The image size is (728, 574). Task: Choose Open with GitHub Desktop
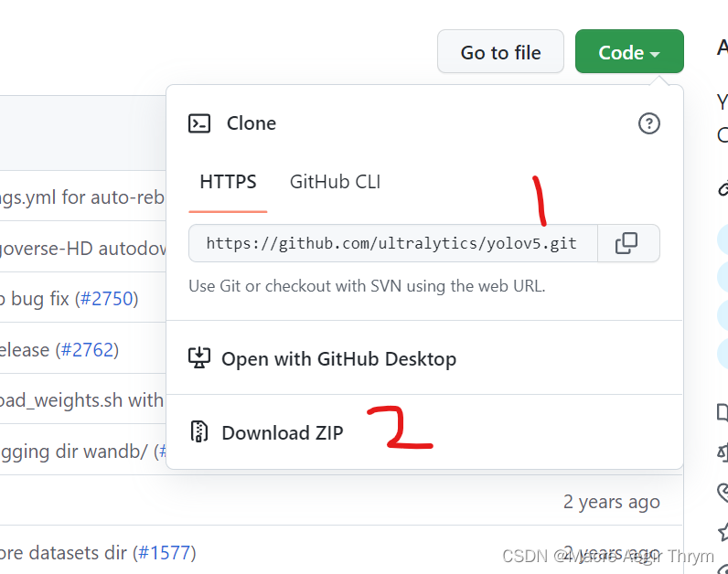(339, 359)
